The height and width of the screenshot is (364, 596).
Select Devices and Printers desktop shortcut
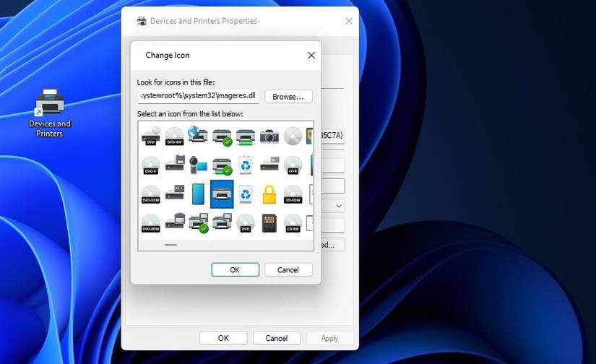point(50,113)
